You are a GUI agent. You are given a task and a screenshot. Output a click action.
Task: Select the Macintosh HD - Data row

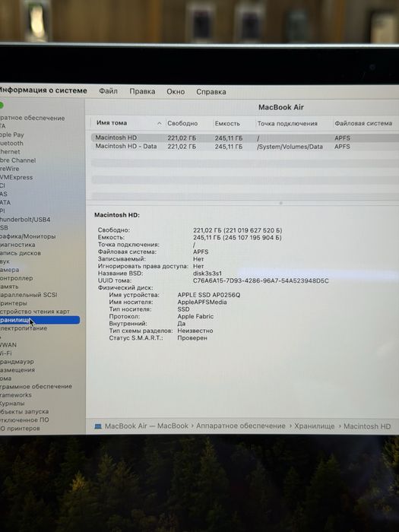245,147
